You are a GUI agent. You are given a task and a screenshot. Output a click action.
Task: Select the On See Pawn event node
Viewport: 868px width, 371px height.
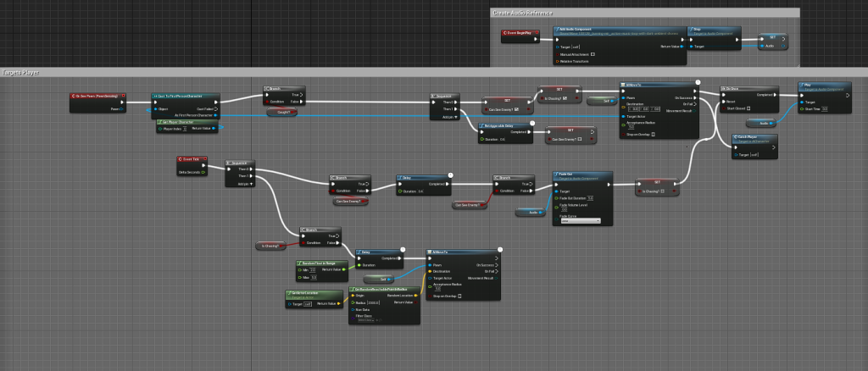(x=97, y=97)
